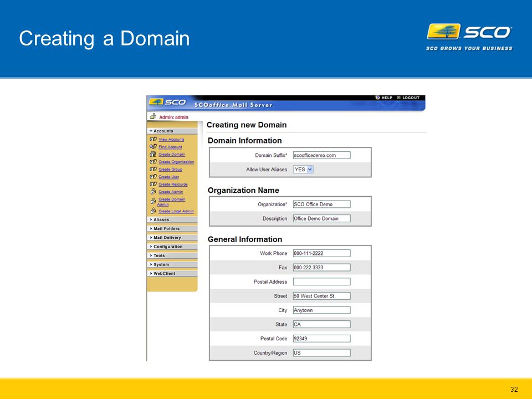Collapse the Accounts section
Viewport: 532px width, 399px height.
pyautogui.click(x=172, y=131)
